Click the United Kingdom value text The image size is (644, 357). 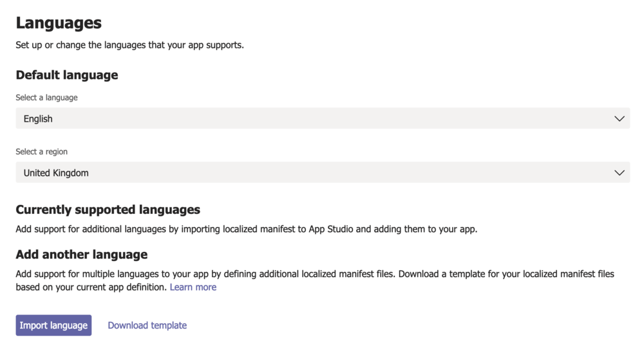[x=56, y=173]
